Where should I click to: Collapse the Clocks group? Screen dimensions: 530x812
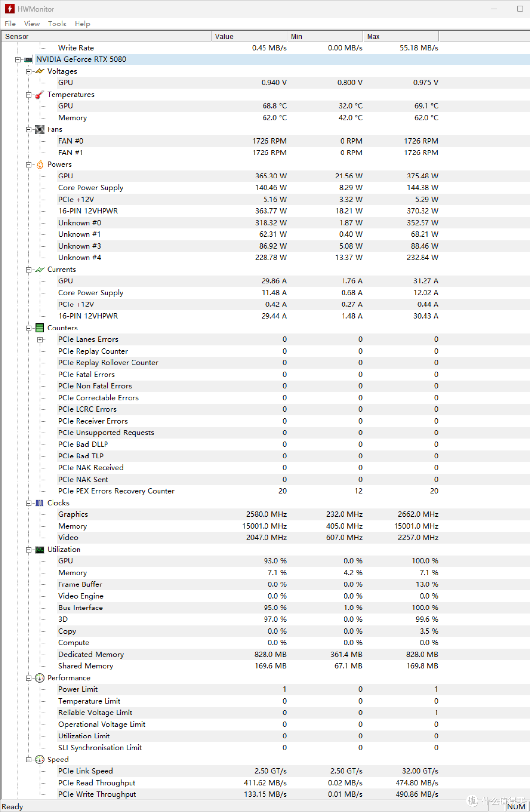(29, 503)
